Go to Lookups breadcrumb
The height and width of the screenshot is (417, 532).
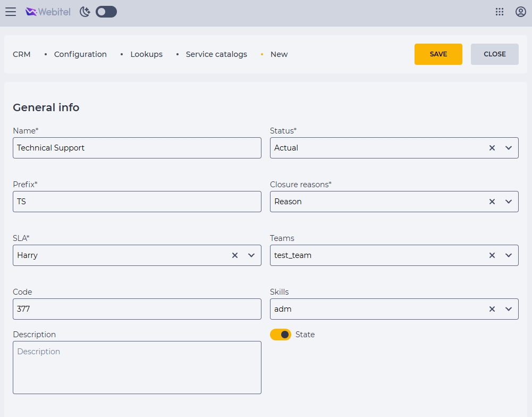click(x=147, y=54)
